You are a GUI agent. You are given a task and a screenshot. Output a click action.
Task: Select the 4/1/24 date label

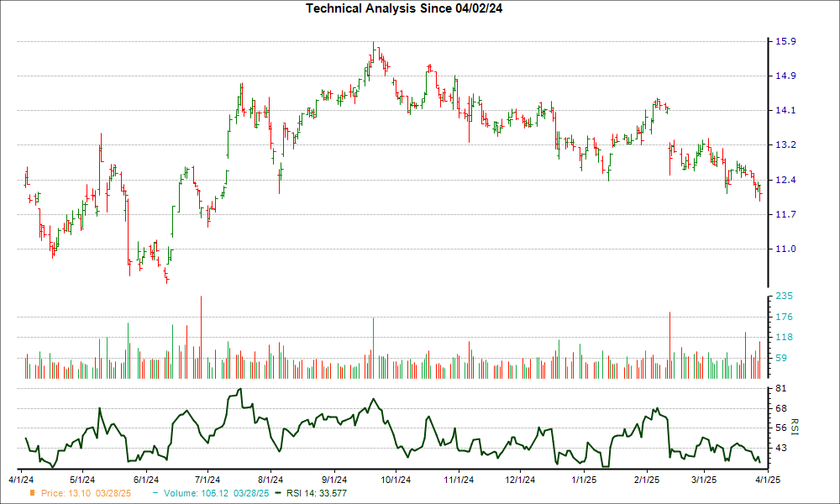(22, 480)
